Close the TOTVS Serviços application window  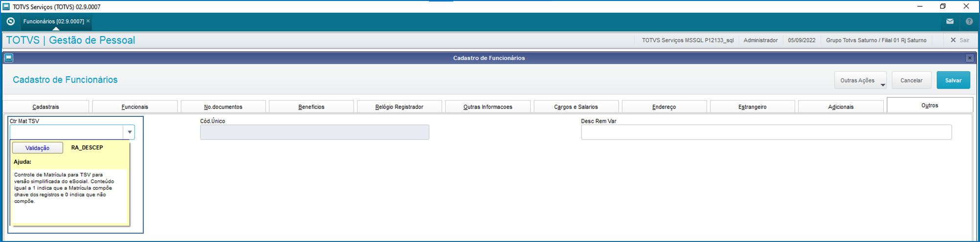966,6
